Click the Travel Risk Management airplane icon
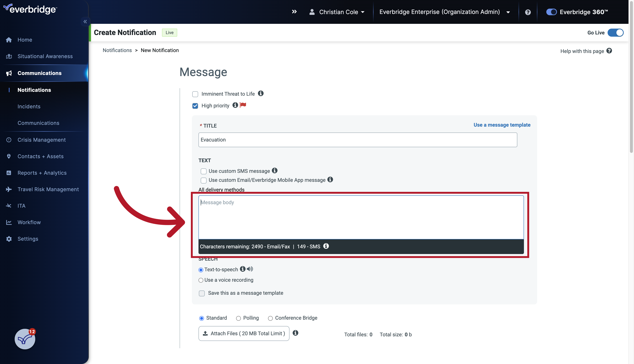The image size is (634, 364). (9, 189)
